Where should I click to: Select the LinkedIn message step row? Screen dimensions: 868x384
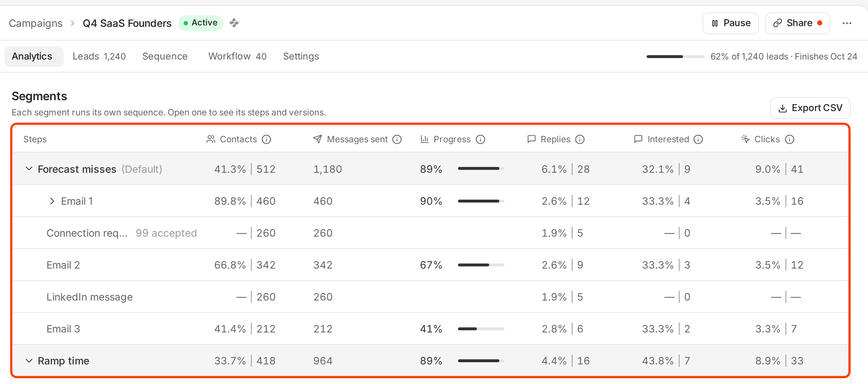click(x=430, y=297)
